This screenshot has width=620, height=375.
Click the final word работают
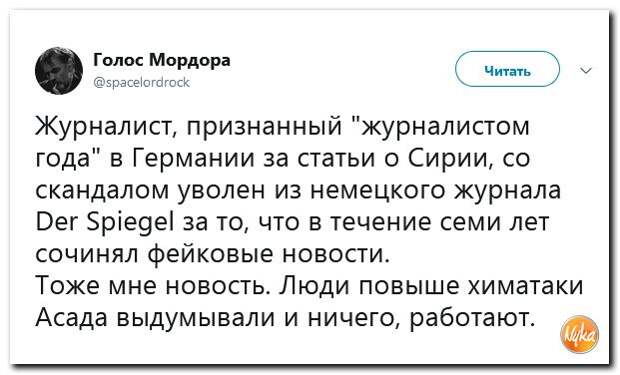[x=470, y=318]
